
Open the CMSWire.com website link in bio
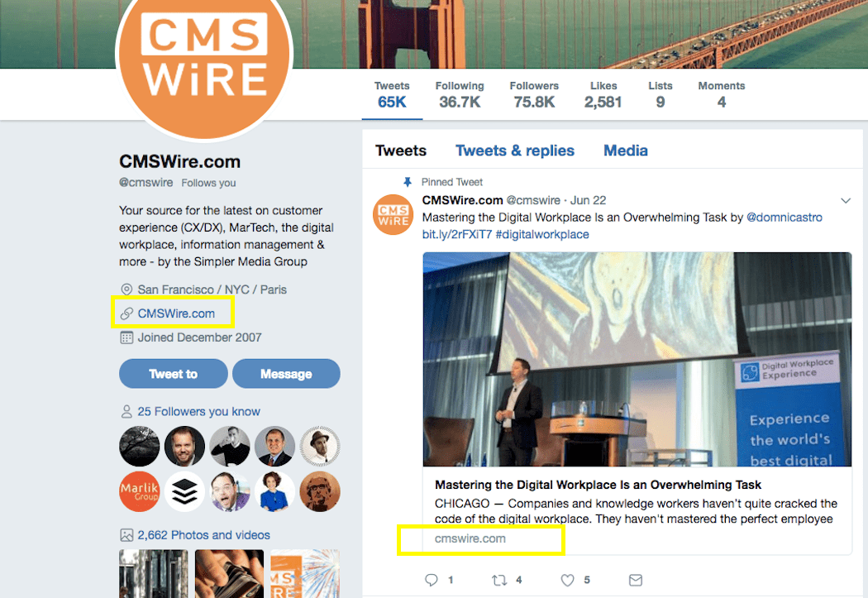(x=176, y=313)
